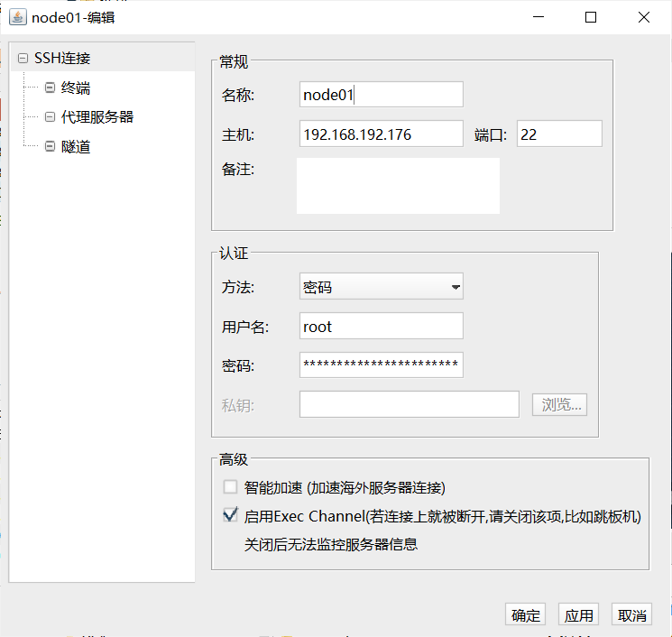672x637 pixels.
Task: Click the 关闭后无法监控服务器信息 note text
Action: pos(331,544)
